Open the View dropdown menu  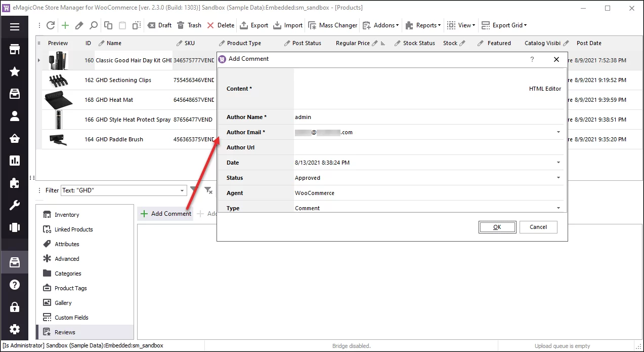coord(460,25)
